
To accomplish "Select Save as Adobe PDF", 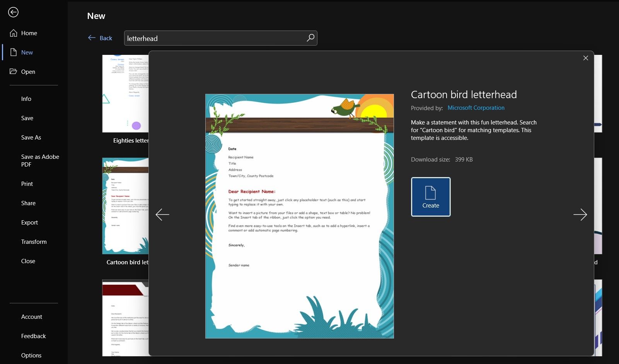I will point(40,160).
